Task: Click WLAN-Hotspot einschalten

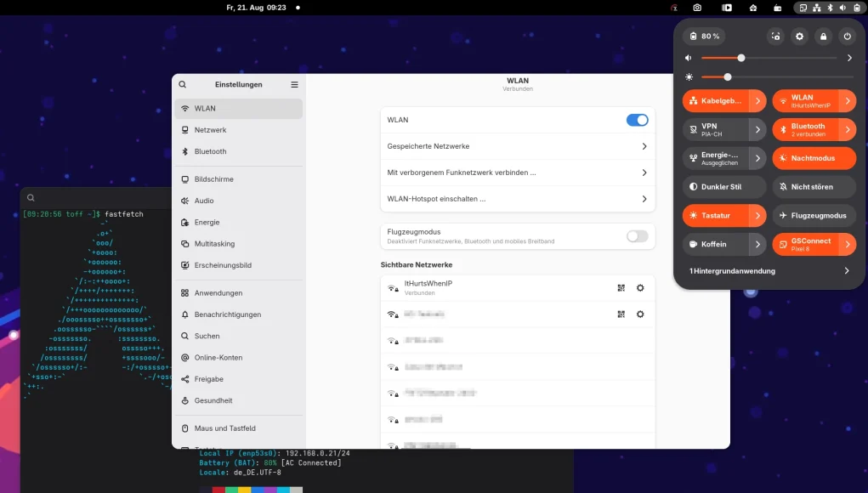Action: pos(518,199)
